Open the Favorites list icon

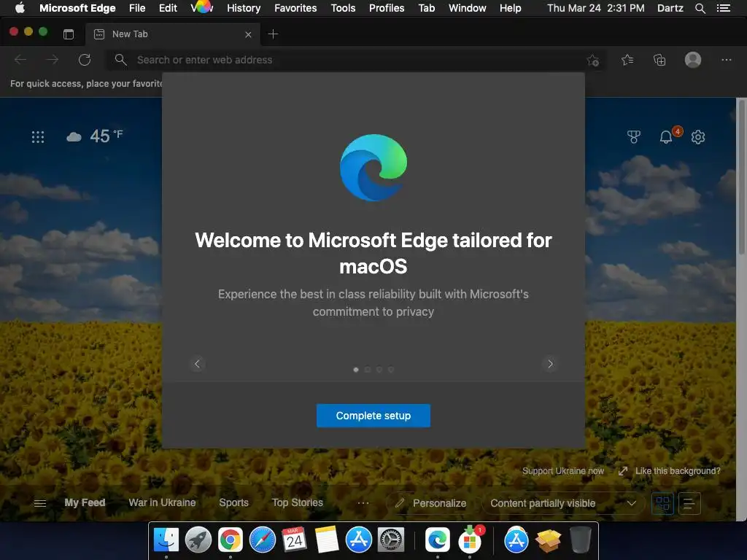pyautogui.click(x=627, y=60)
